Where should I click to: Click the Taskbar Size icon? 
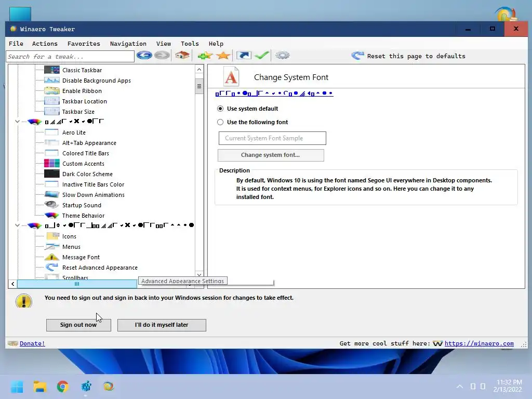coord(52,112)
